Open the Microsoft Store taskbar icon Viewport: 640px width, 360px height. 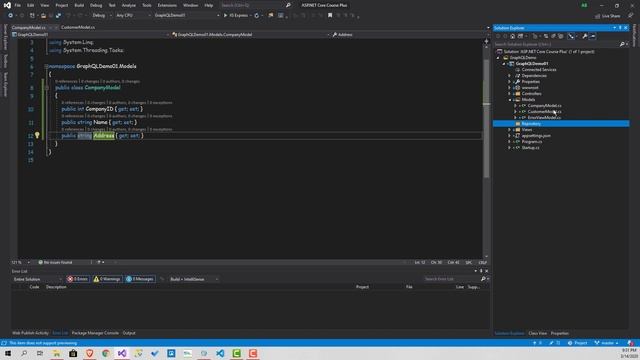click(73, 353)
